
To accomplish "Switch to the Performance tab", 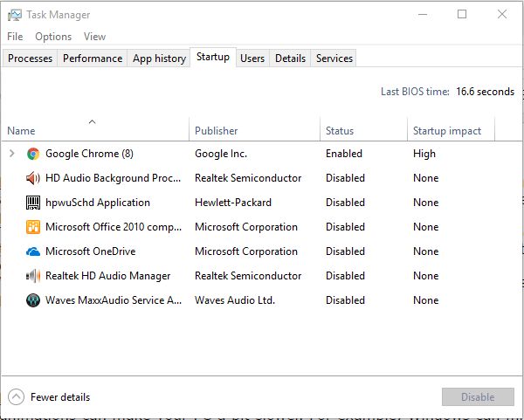I will click(93, 59).
